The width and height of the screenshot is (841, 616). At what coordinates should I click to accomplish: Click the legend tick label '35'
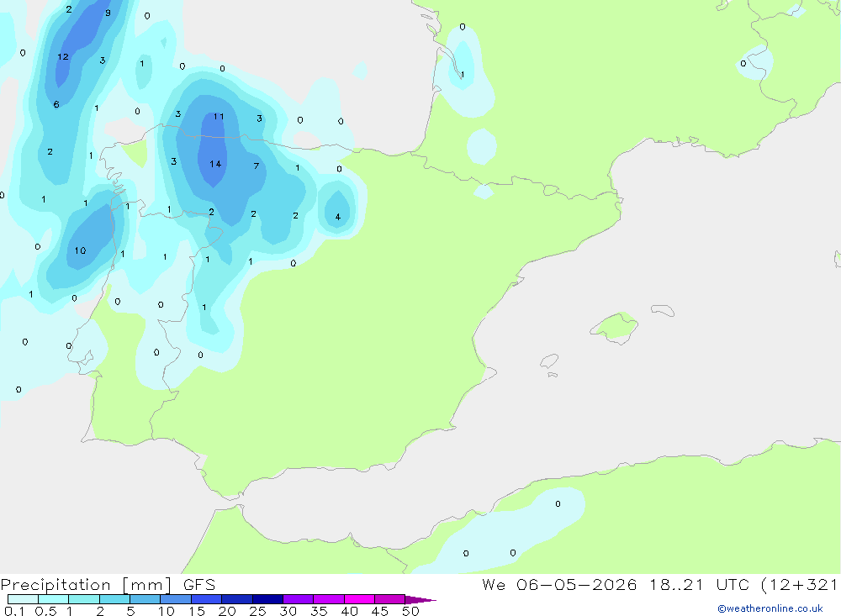point(319,611)
